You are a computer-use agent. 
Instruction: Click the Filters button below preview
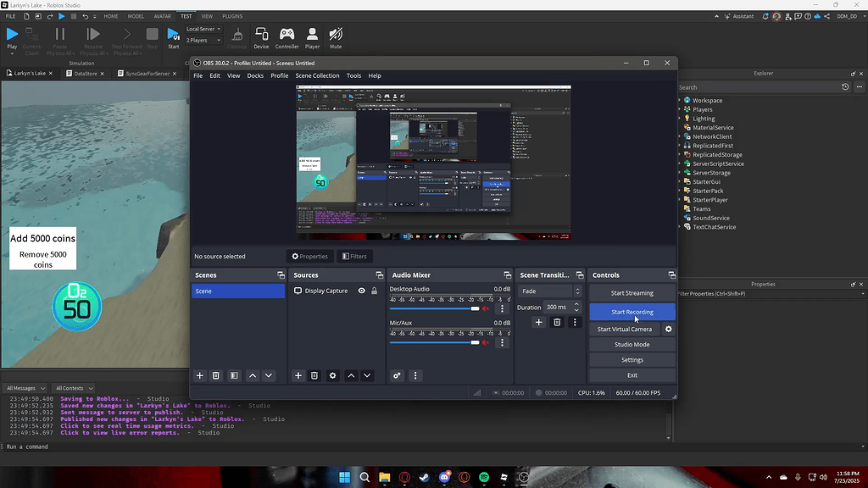354,256
